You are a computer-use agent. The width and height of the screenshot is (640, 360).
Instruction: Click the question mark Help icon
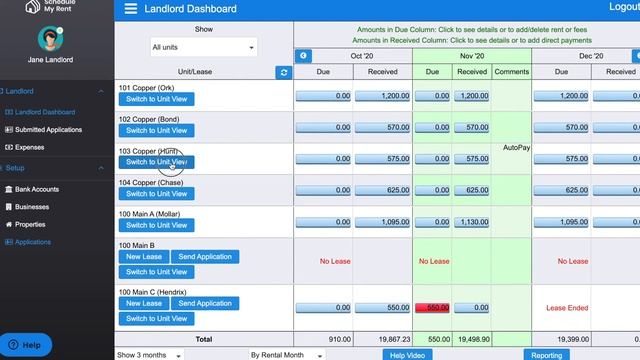coord(13,344)
